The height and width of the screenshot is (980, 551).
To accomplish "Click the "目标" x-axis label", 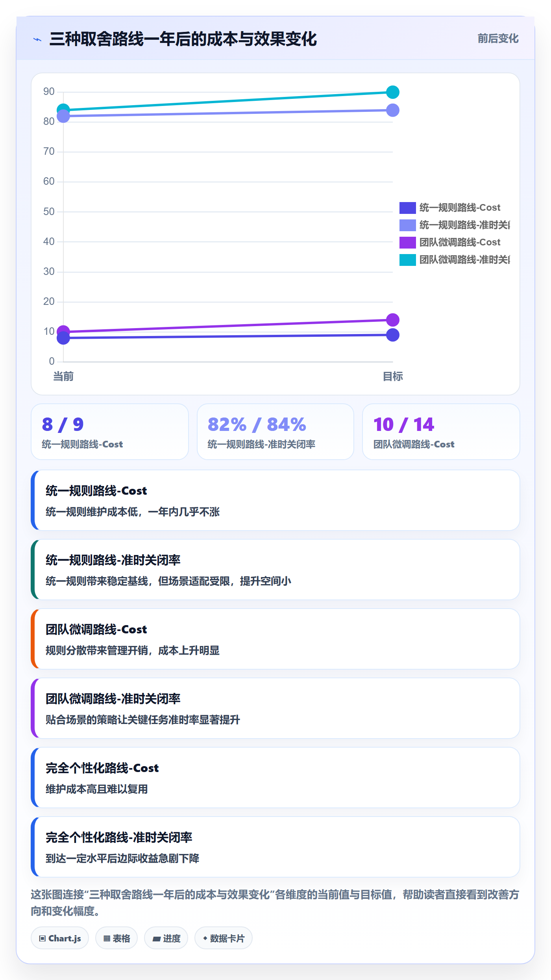I will click(x=393, y=377).
